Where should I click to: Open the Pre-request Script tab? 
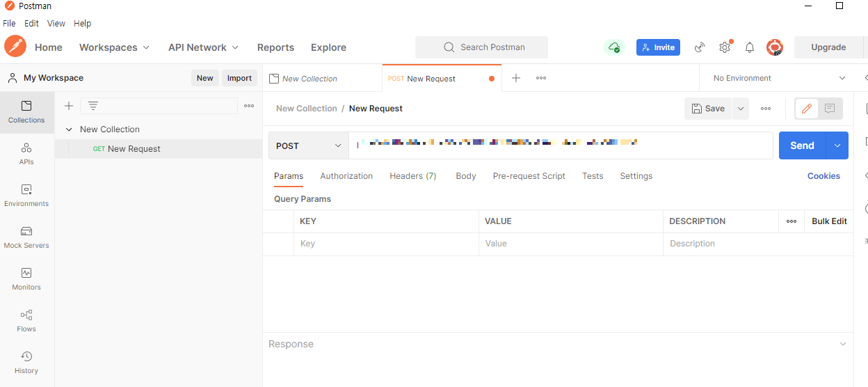[529, 176]
